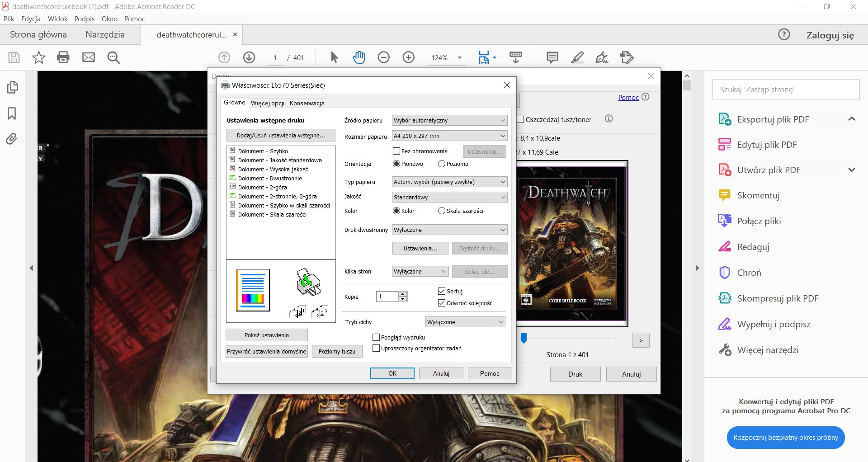868x462 pixels.
Task: Uncheck the Odwróć kolejność checkbox
Action: point(442,303)
